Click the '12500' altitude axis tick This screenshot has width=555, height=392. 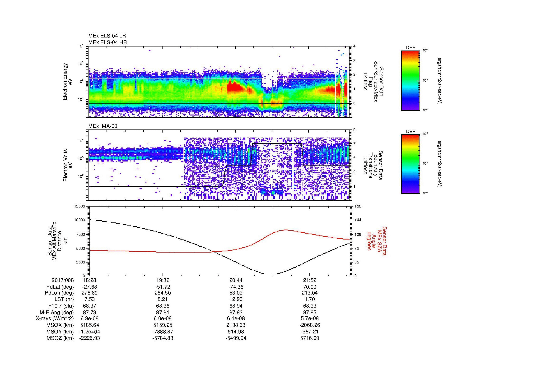pyautogui.click(x=79, y=206)
